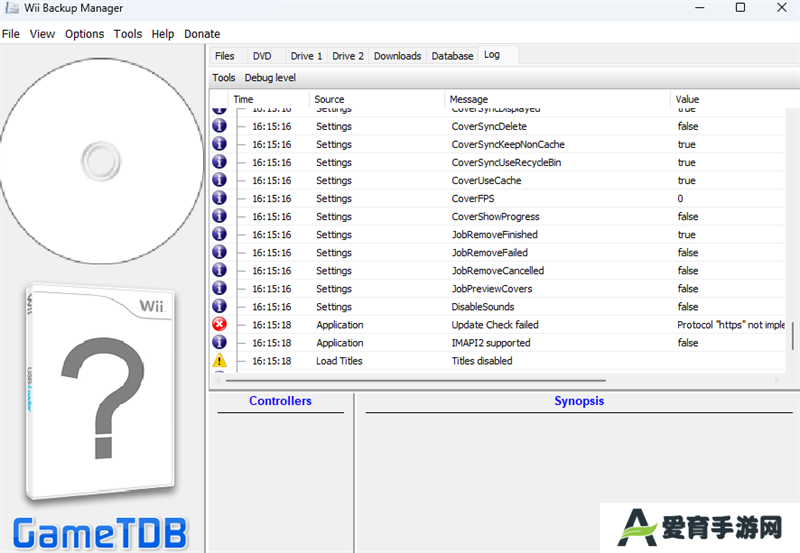Switch to the Database tab

[453, 56]
